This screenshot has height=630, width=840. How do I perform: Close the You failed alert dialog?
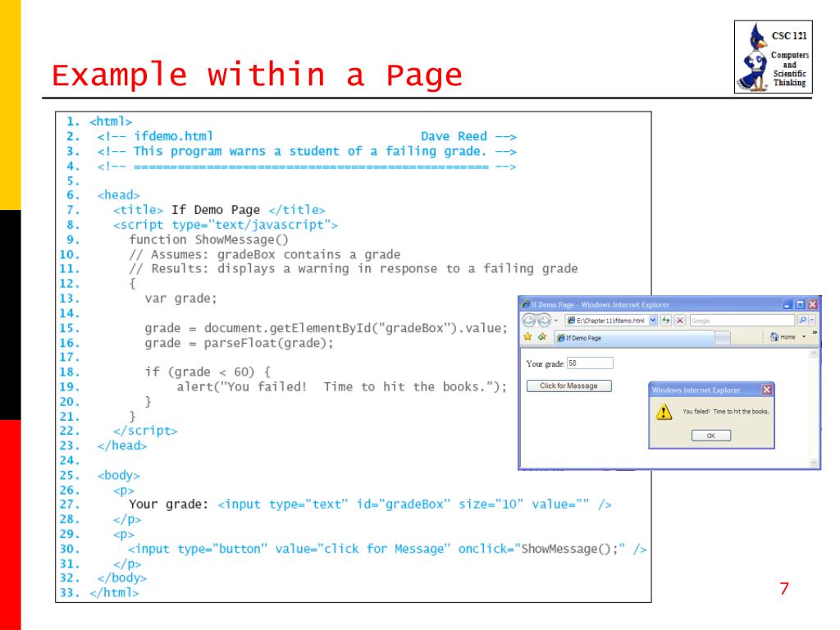coord(767,390)
